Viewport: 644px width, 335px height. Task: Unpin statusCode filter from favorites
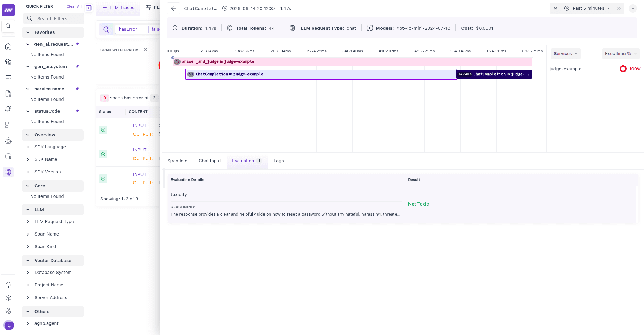pyautogui.click(x=77, y=111)
